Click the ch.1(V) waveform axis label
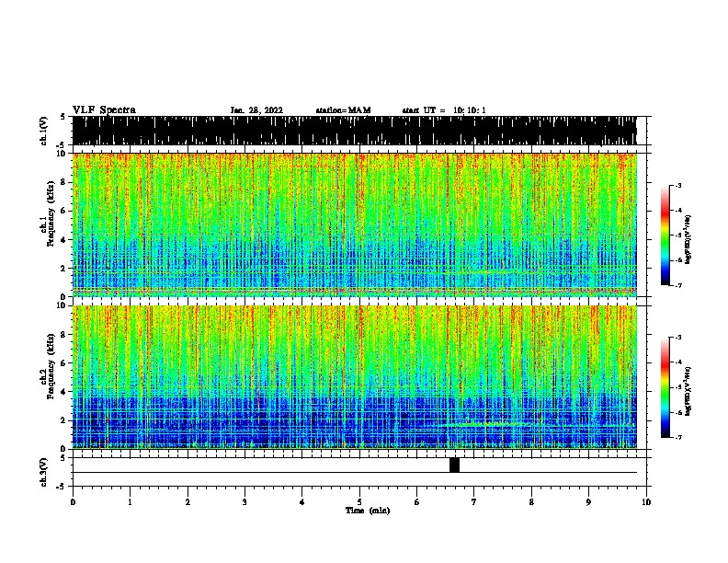Viewport: 728px width, 563px height. (x=43, y=131)
